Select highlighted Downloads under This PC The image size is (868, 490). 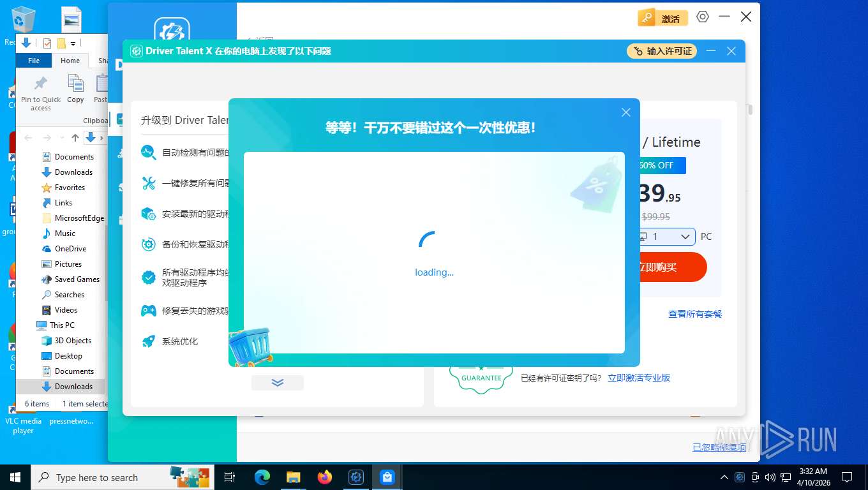click(73, 387)
